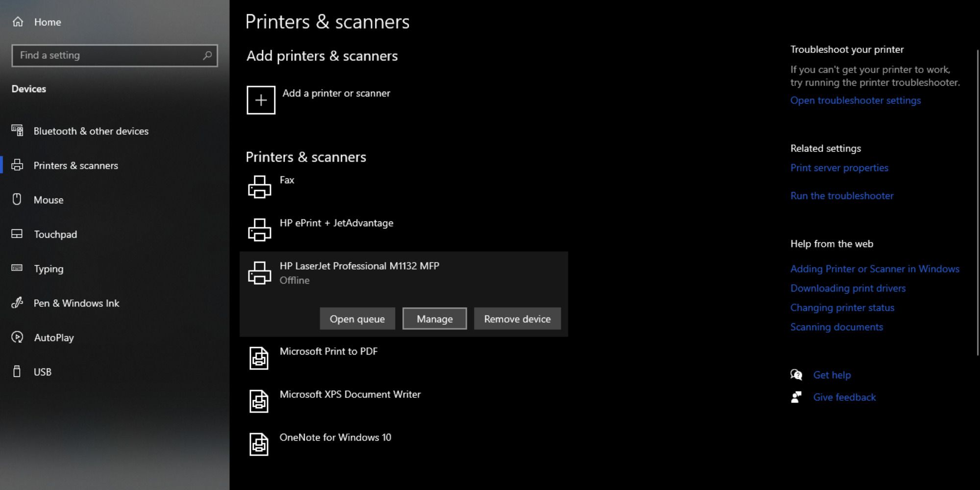
Task: Open queue for HP LaserJet printer
Action: [357, 318]
